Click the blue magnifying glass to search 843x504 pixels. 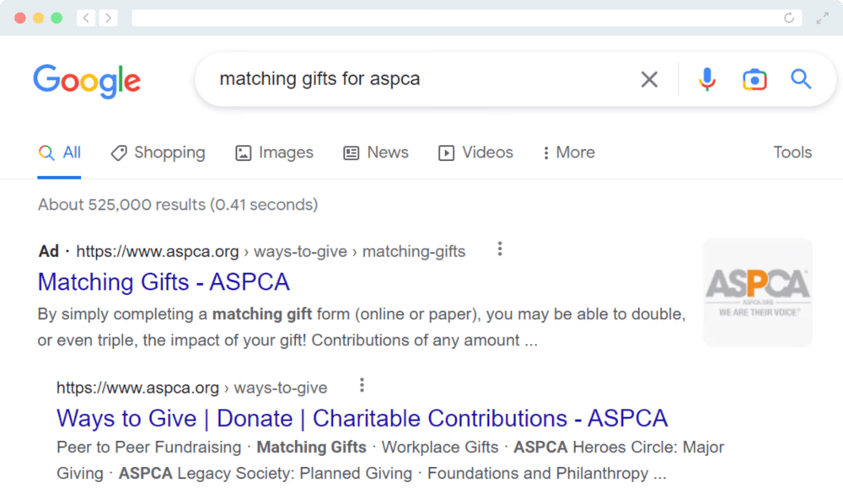click(800, 78)
